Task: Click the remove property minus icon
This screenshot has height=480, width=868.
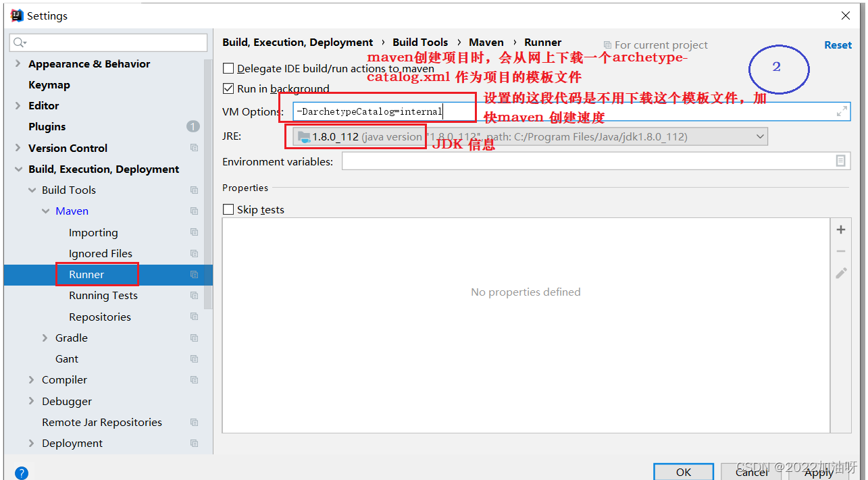Action: [841, 251]
